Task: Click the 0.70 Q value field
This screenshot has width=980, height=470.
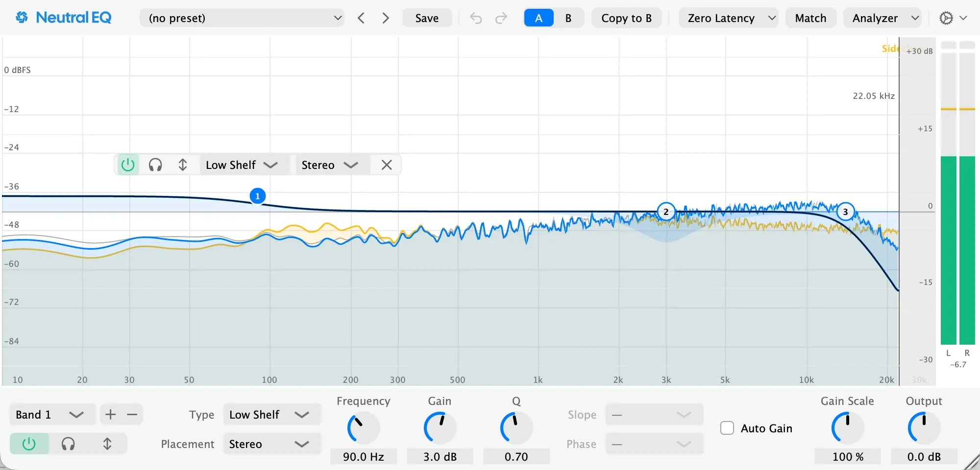Action: pos(516,457)
